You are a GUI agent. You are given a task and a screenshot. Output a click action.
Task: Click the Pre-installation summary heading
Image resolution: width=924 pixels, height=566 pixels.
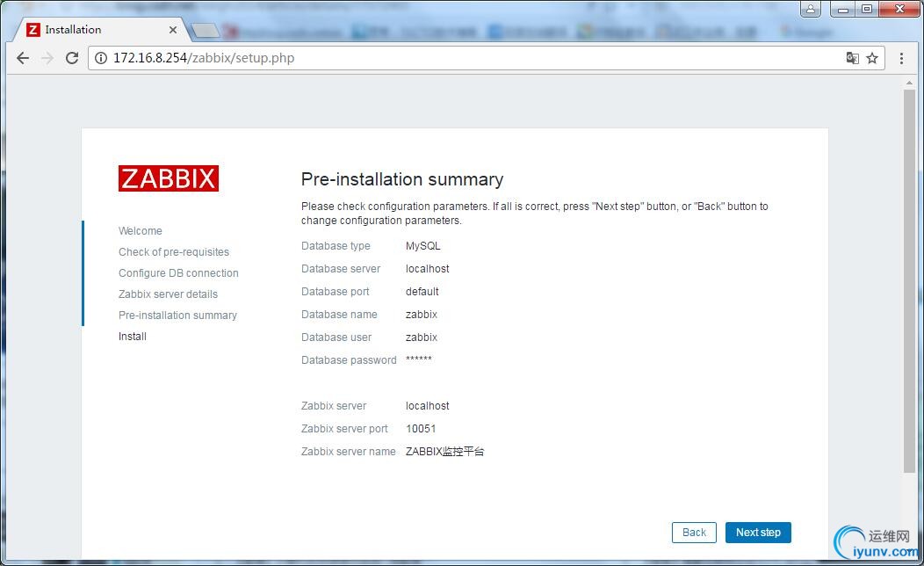pyautogui.click(x=402, y=179)
